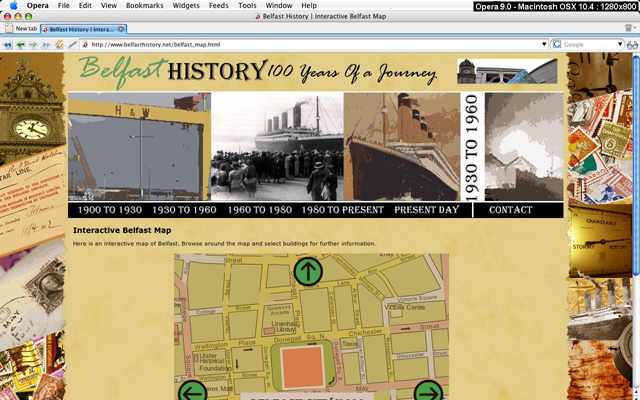Click the Google search engine icon
The width and height of the screenshot is (640, 400).
557,44
